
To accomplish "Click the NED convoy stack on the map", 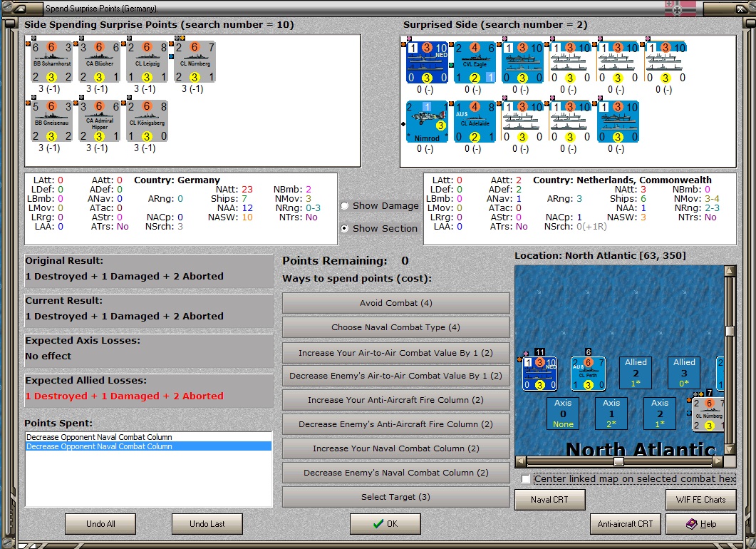I will click(540, 374).
